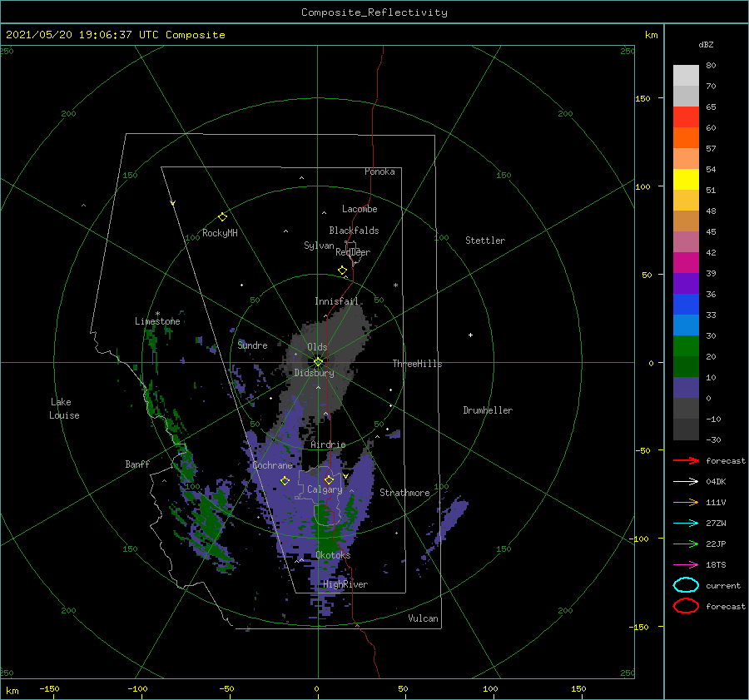Image resolution: width=749 pixels, height=700 pixels.
Task: Click the yellow diamond marker south of RedDeer
Action: tap(342, 271)
